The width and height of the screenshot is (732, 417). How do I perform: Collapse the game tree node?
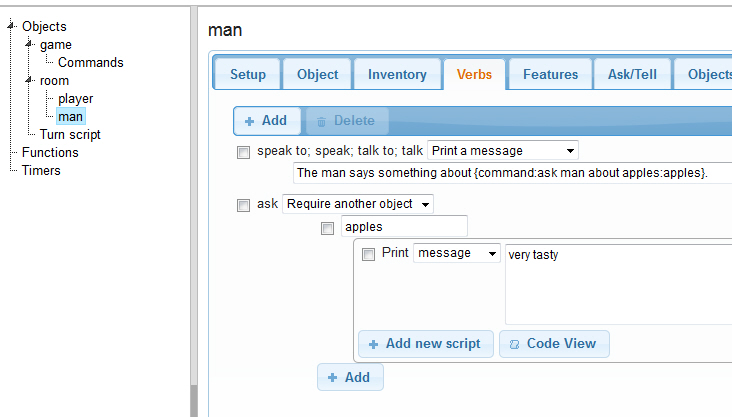[30, 44]
